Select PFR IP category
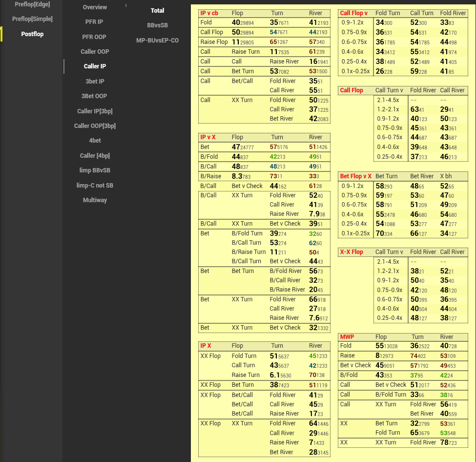The image size is (476, 462). 95,22
